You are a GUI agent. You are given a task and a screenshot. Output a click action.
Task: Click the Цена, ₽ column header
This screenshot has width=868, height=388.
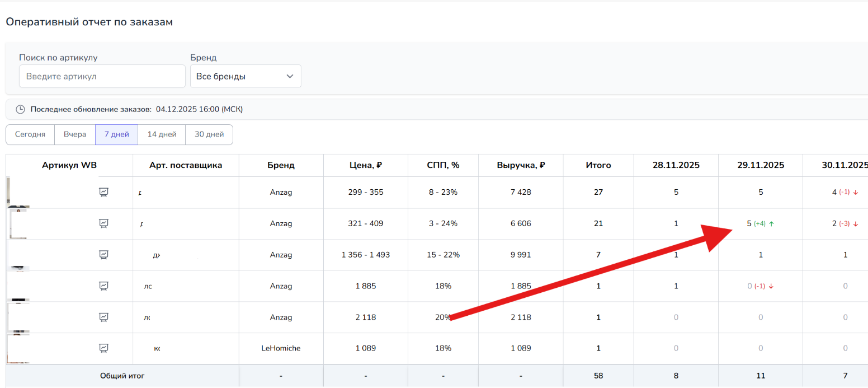pos(365,165)
